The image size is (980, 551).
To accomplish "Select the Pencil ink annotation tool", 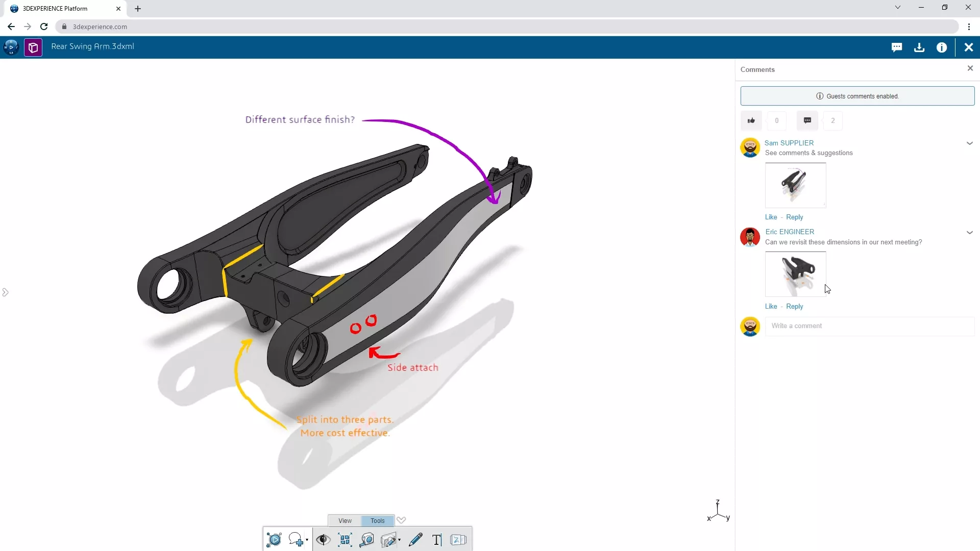I will tap(415, 540).
